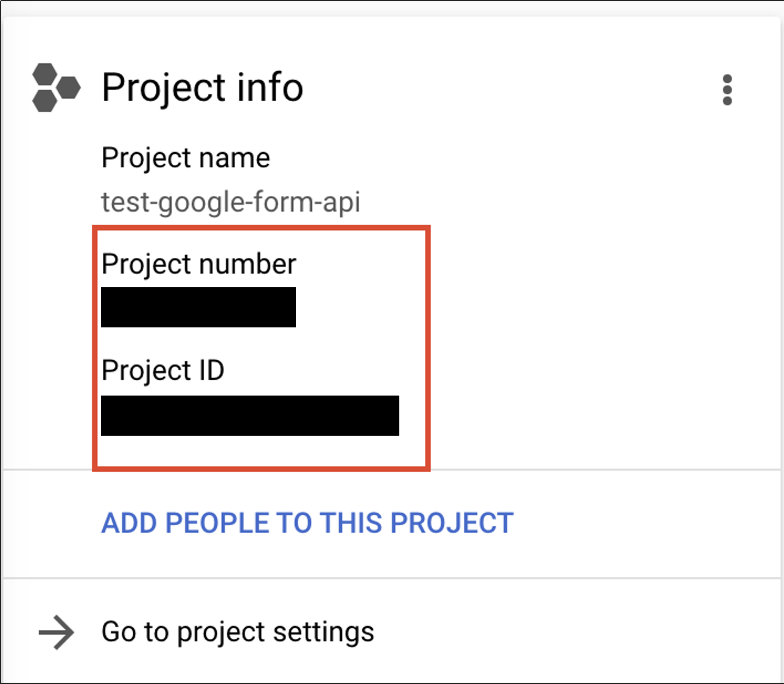
Task: Open Go to project settings
Action: 237,632
